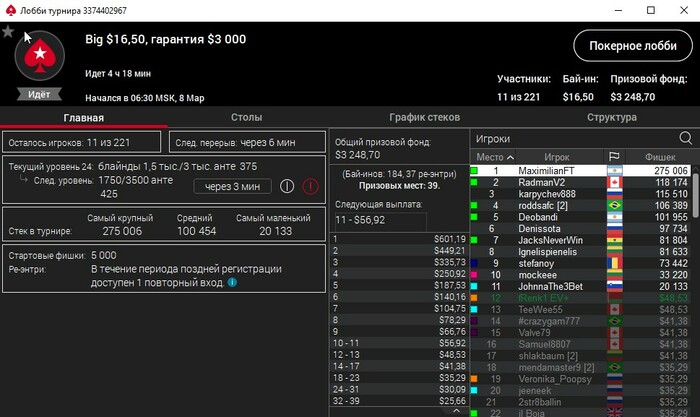Click the grey circled exclamation icon
The image size is (700, 417).
(287, 186)
